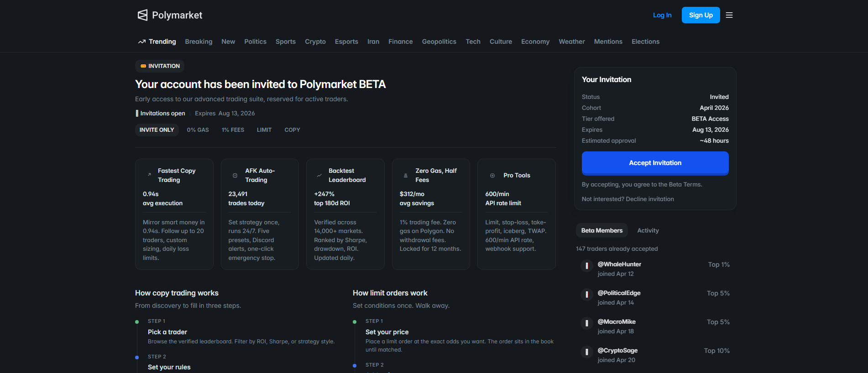This screenshot has height=373, width=868.
Task: Switch to the Activity tab
Action: tap(648, 231)
